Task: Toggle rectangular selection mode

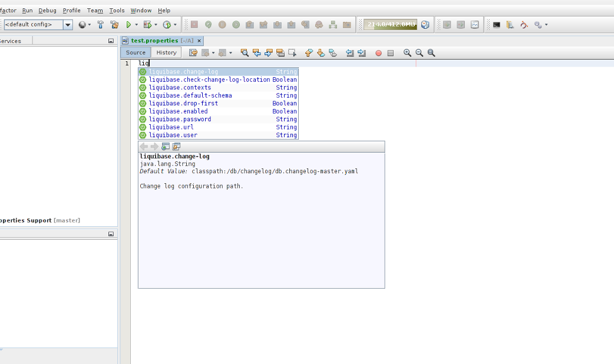Action: click(292, 52)
